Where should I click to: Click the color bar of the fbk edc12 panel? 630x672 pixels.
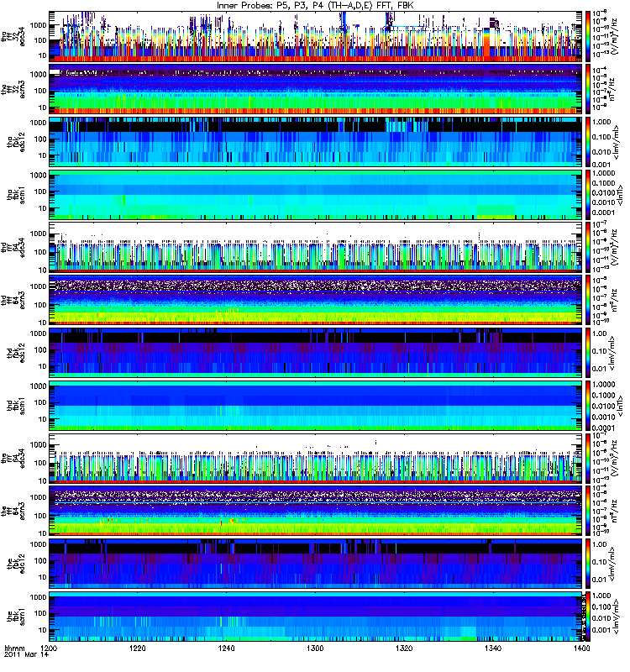(588, 564)
